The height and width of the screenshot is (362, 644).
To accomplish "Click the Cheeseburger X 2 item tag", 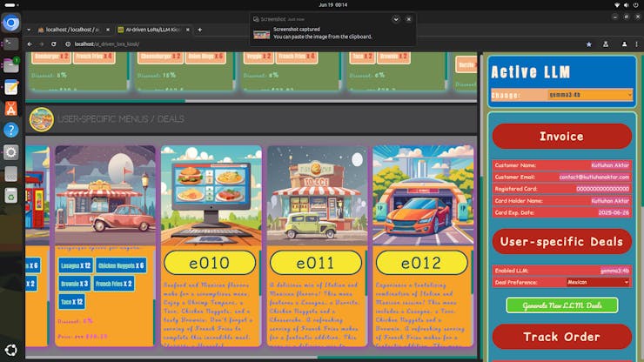I will point(160,57).
